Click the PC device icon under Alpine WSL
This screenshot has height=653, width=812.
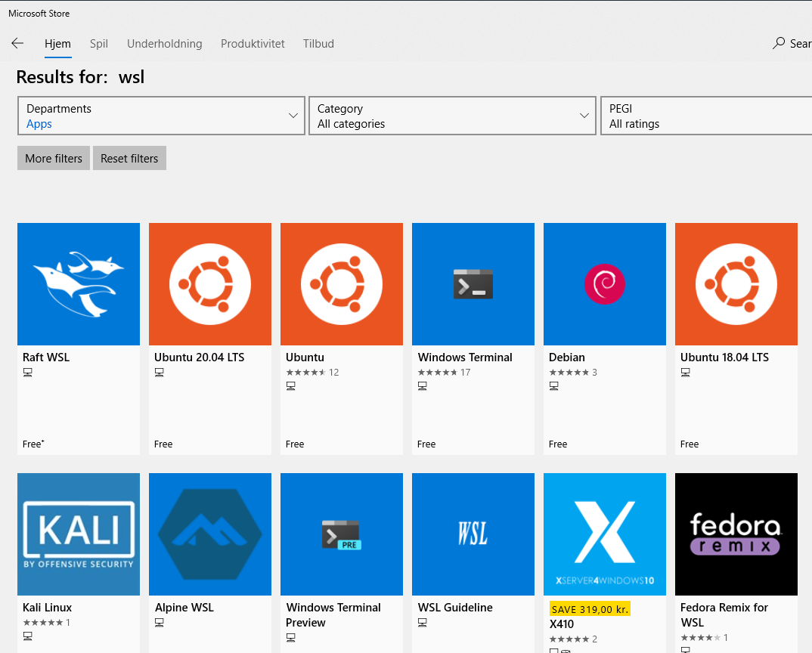pyautogui.click(x=160, y=623)
